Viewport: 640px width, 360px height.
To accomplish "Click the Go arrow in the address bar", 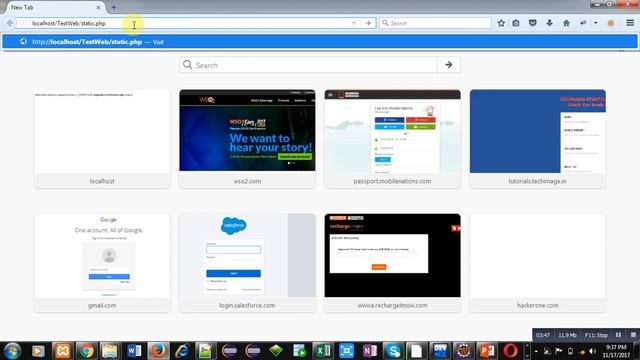I will [368, 23].
